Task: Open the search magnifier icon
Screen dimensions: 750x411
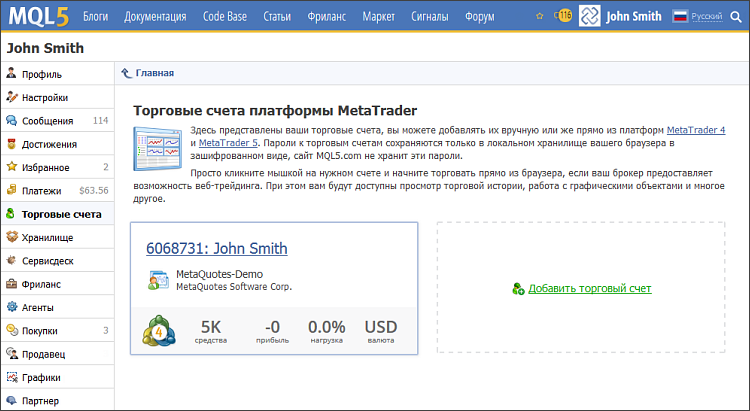Action: click(x=736, y=17)
